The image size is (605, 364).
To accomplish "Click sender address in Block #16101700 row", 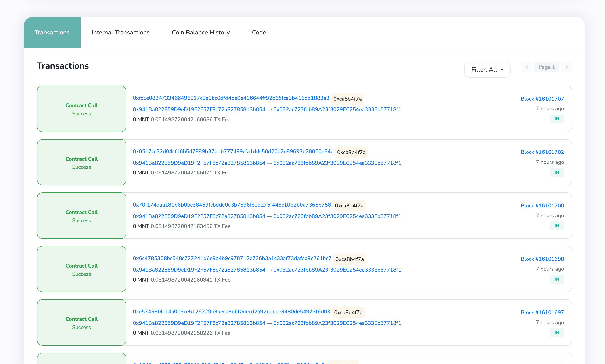I will coord(199,216).
